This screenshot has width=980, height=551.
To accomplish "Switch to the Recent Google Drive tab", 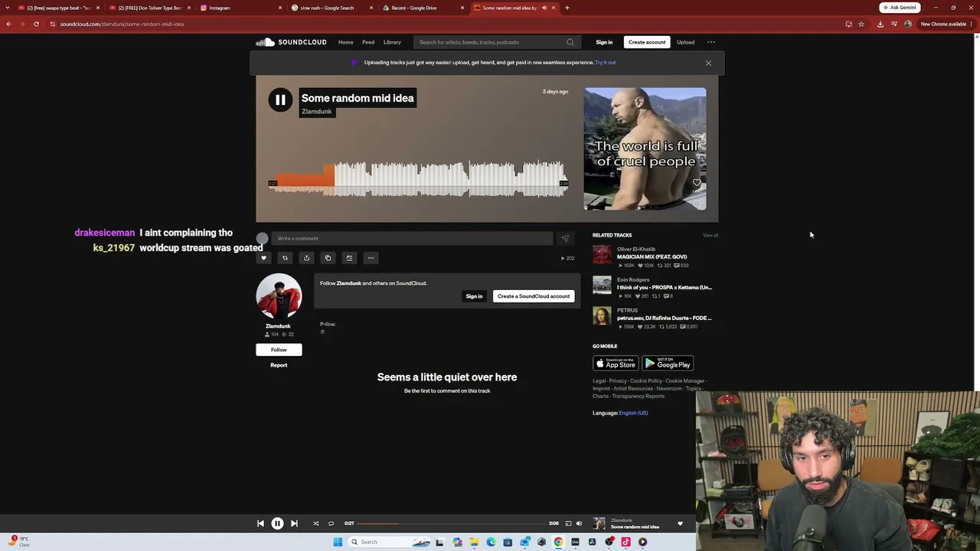I will coord(423,8).
